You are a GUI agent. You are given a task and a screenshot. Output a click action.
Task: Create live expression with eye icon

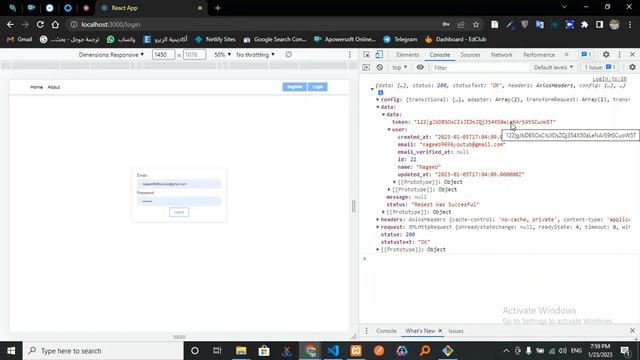coord(420,67)
